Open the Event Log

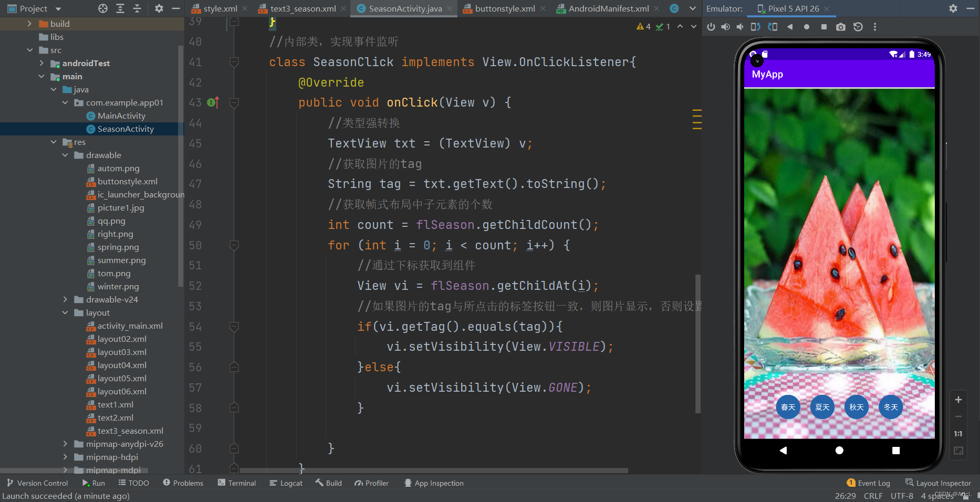868,483
